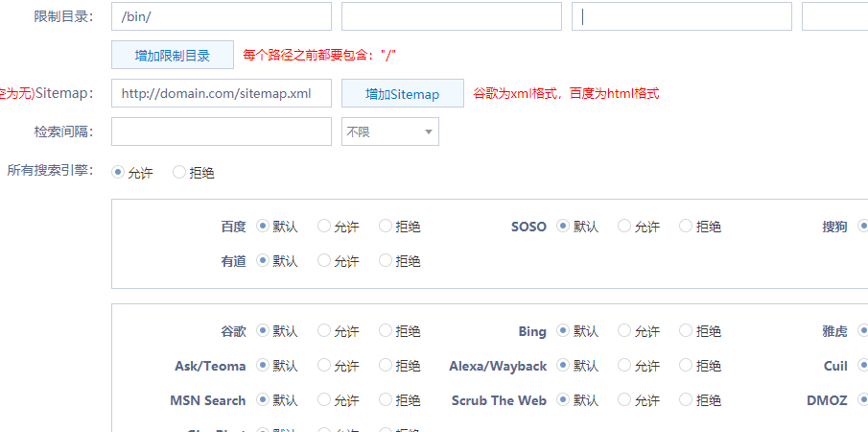Click the second restricted directory field
Viewport: 868px width, 432px height.
(x=452, y=16)
